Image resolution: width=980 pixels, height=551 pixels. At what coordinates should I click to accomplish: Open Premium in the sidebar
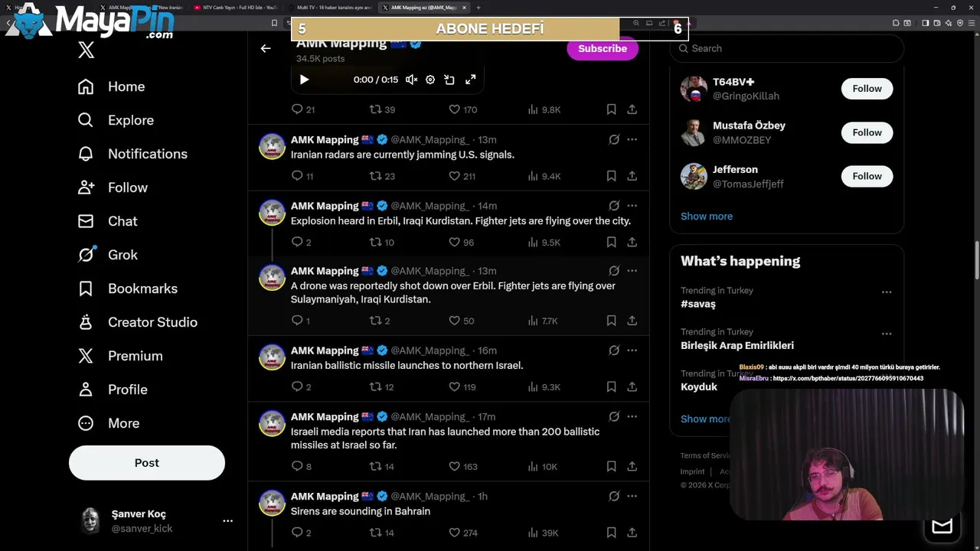point(120,356)
